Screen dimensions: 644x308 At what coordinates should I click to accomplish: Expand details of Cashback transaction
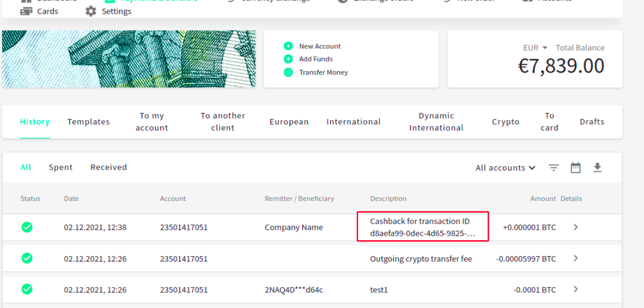click(x=576, y=227)
